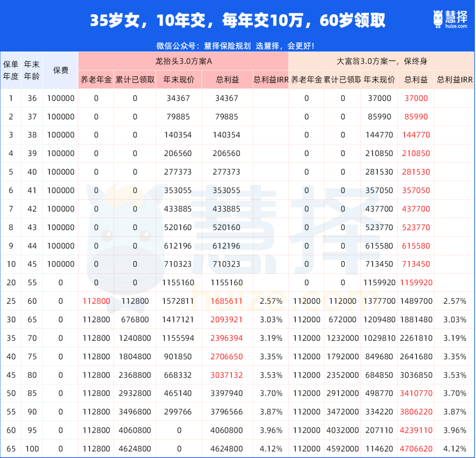476x458 pixels.
Task: Select the 龙抬头3.0方案A header
Action: [x=183, y=61]
